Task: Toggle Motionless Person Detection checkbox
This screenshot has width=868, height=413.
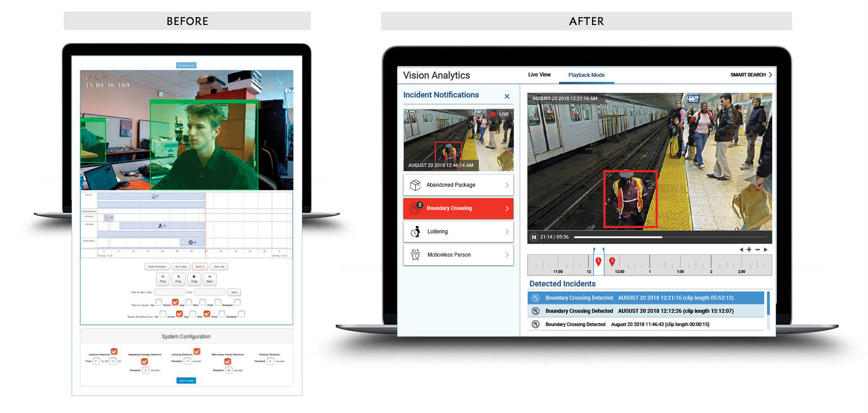Action: pyautogui.click(x=228, y=361)
